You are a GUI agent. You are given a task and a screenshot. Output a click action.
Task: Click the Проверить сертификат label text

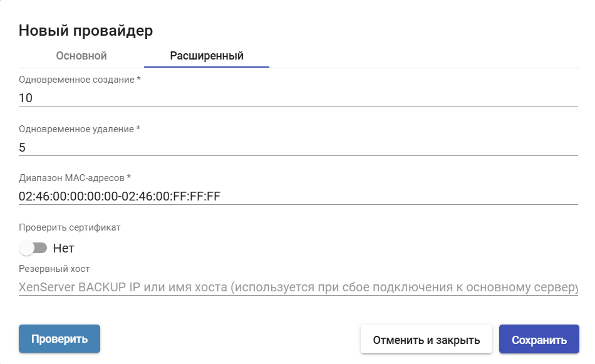pyautogui.click(x=70, y=227)
